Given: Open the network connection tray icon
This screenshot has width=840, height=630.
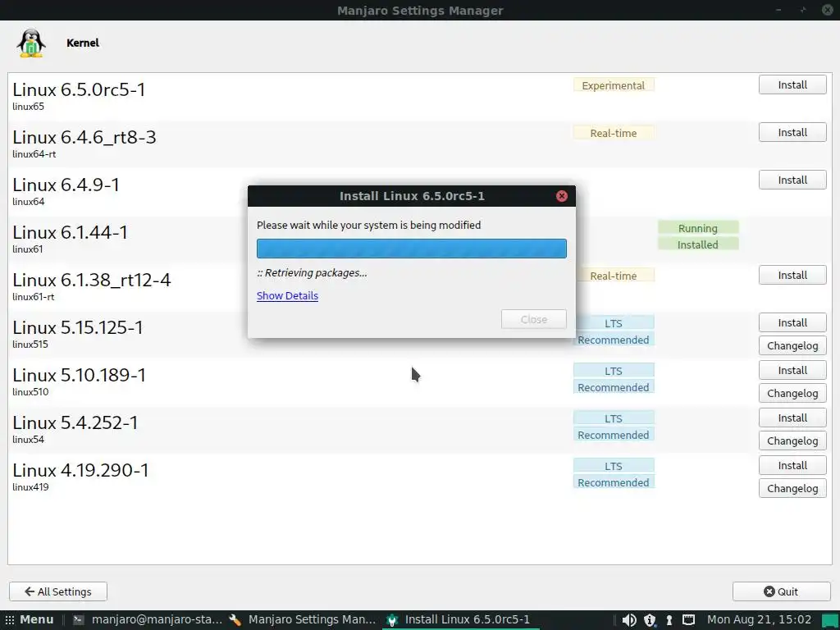Looking at the screenshot, I should tap(689, 620).
